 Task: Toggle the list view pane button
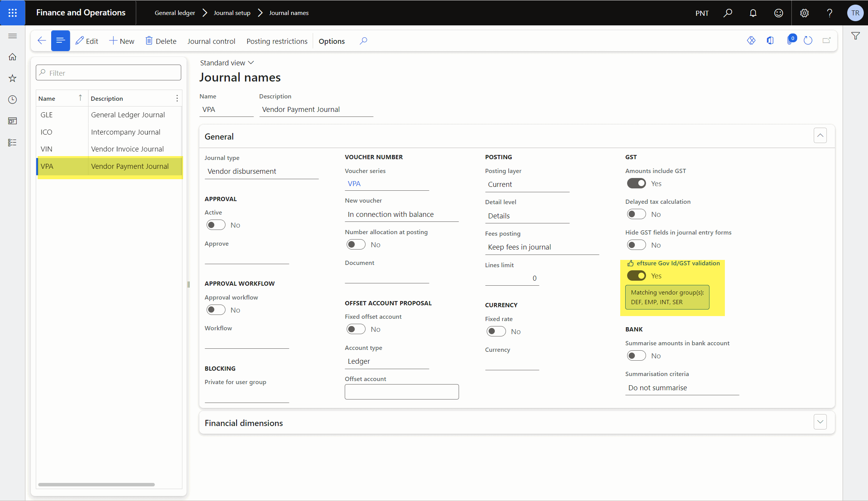pyautogui.click(x=60, y=41)
